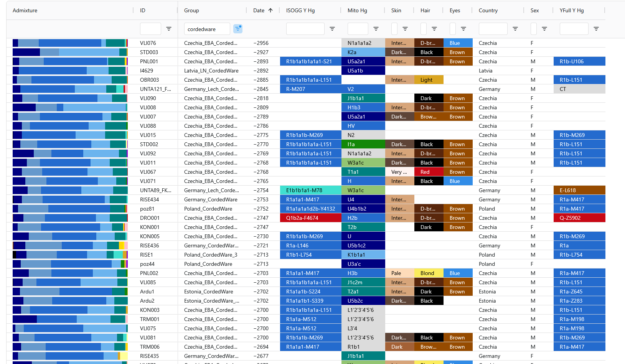This screenshot has height=364, width=625.
Task: Focus the Skin filter box
Action: point(394,29)
